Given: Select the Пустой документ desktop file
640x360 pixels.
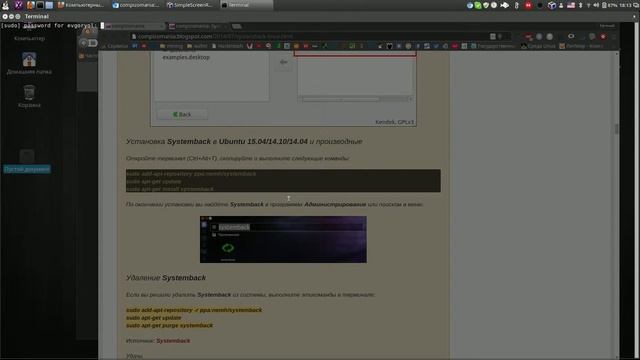Looking at the screenshot, I should point(27,162).
